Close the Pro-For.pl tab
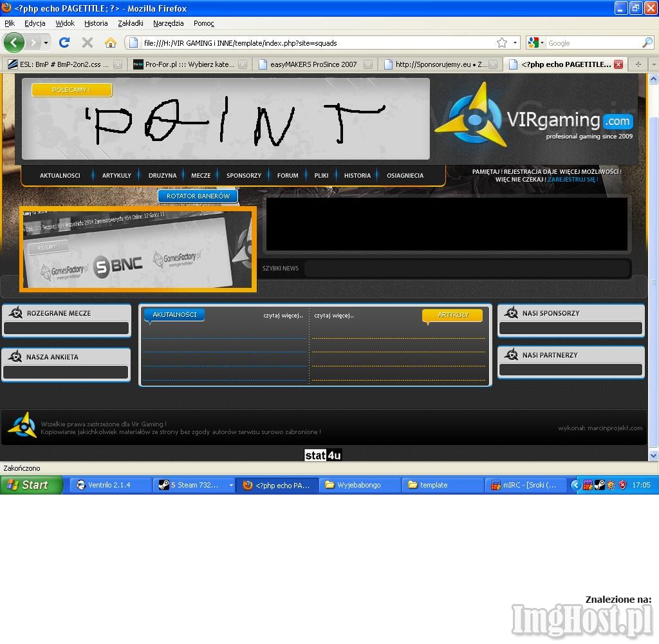The image size is (659, 644). click(243, 64)
